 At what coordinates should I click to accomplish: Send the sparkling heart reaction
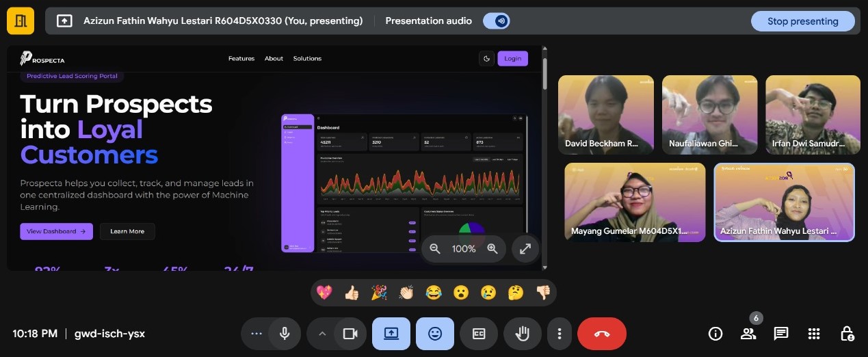pyautogui.click(x=324, y=293)
